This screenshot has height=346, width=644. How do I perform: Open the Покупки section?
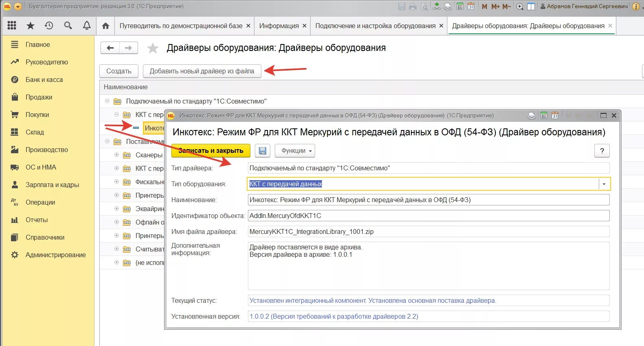(x=37, y=115)
